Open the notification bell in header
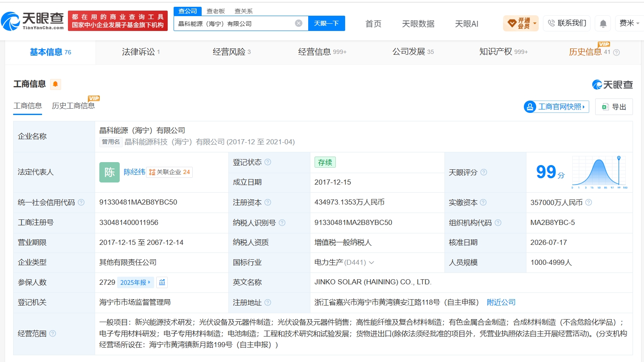Screen dimensions: 644x362 (603, 23)
